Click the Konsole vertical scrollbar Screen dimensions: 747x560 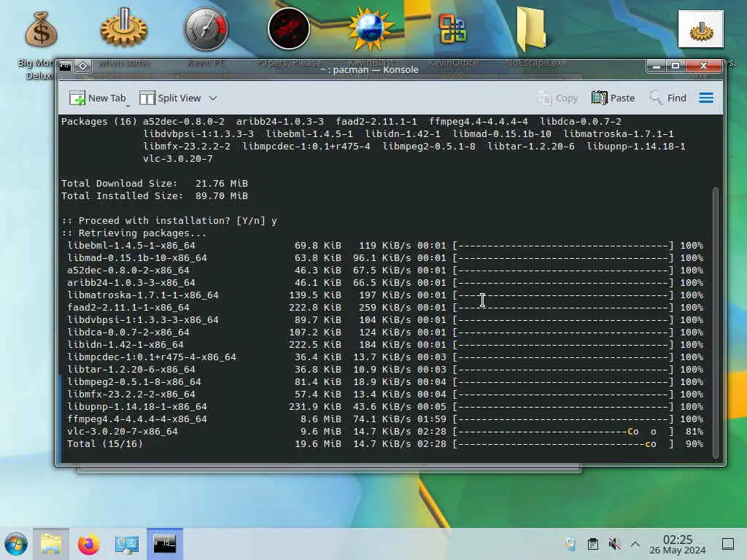[x=715, y=323]
